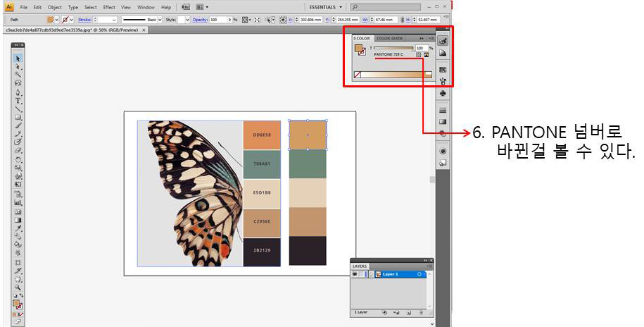Open the Symbols panel dock icon
Screen dimensions: 644x327
(443, 94)
